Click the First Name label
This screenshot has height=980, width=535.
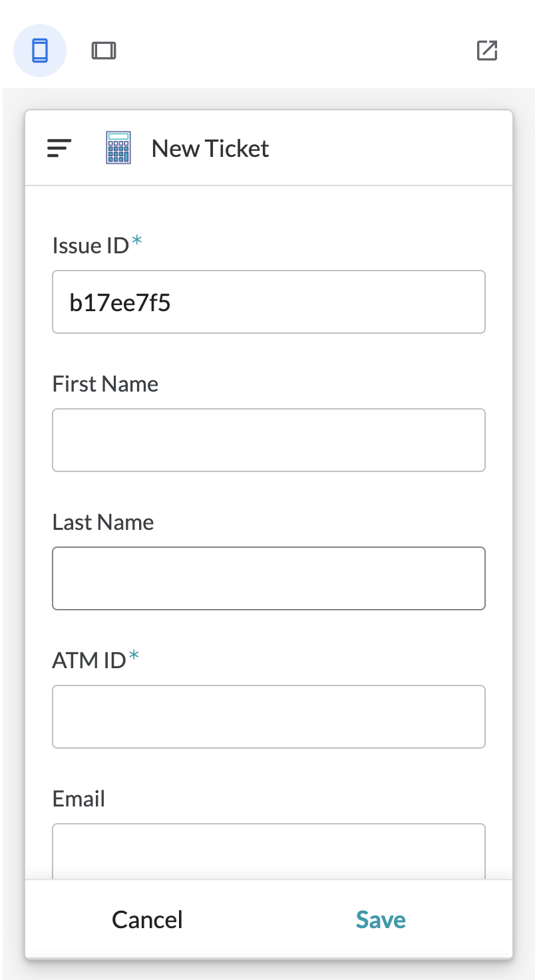[x=105, y=384]
